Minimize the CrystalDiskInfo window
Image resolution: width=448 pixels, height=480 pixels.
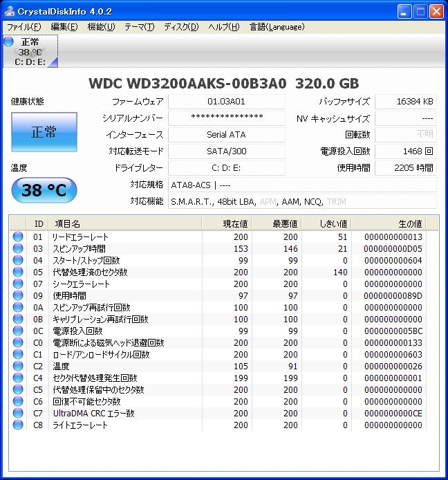point(404,12)
